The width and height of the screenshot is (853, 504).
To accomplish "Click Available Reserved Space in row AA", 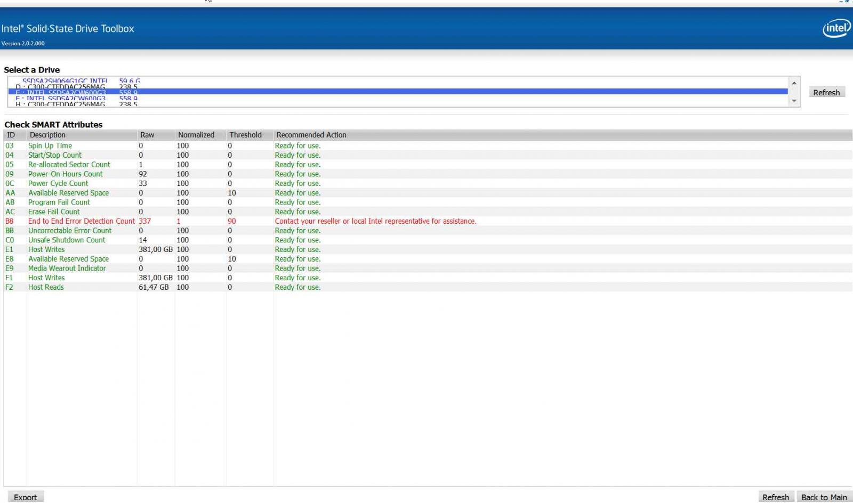I will point(68,193).
